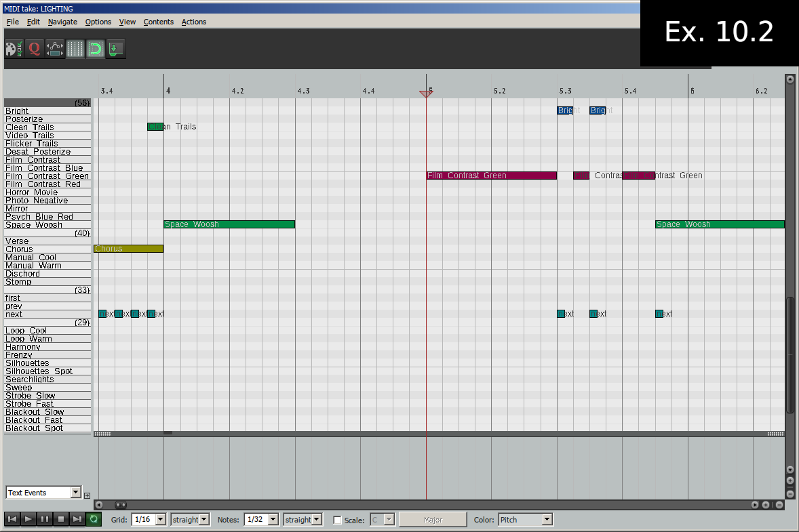This screenshot has width=799, height=532.
Task: Click the Major scale button
Action: (x=433, y=519)
